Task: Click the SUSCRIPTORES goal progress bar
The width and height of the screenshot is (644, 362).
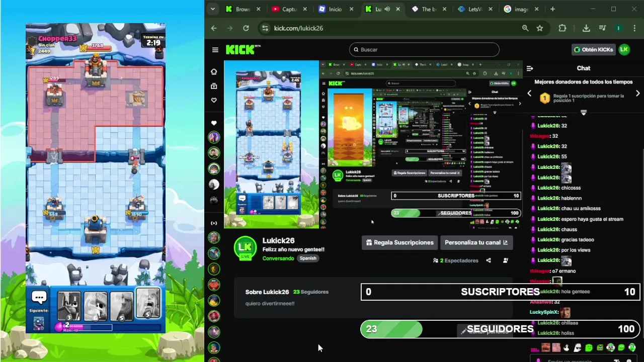Action: (x=500, y=292)
